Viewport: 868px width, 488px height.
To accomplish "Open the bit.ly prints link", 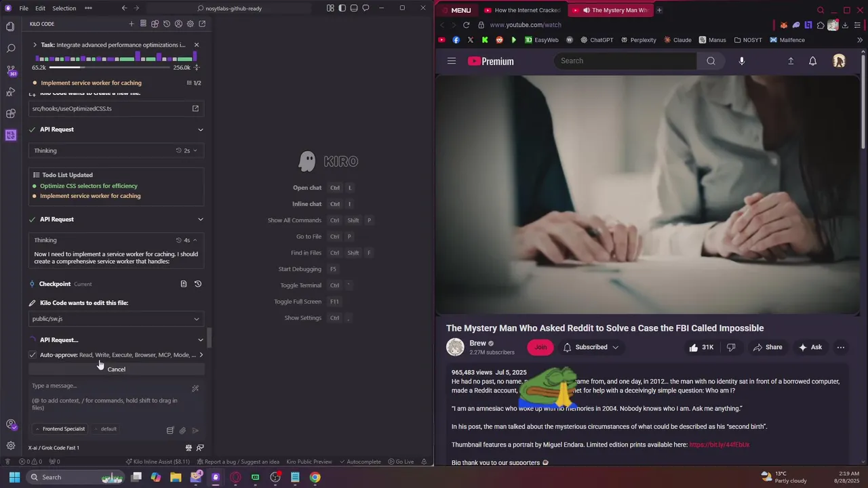I will point(719,445).
